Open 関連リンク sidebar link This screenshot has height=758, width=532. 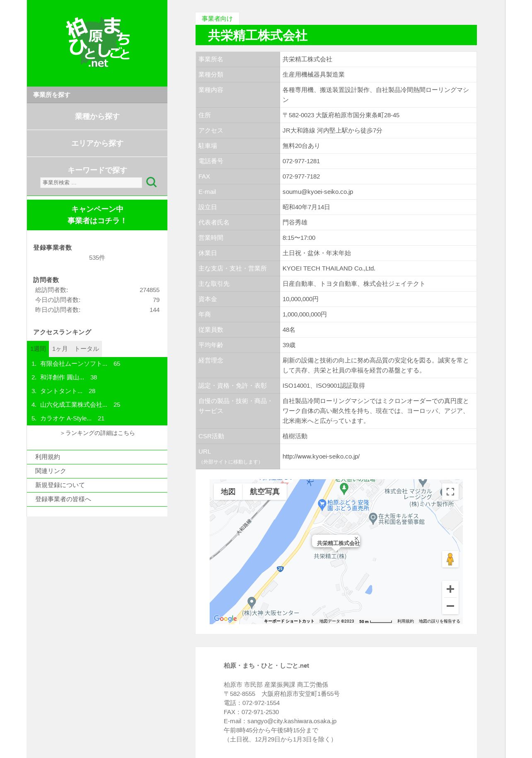(97, 471)
